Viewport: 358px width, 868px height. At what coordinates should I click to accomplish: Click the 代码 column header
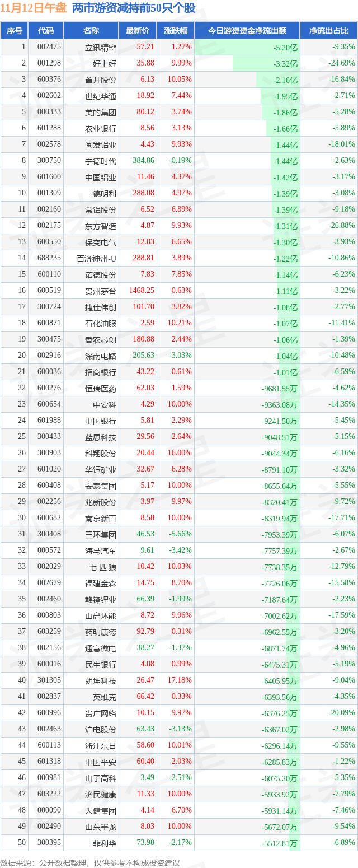pyautogui.click(x=45, y=31)
